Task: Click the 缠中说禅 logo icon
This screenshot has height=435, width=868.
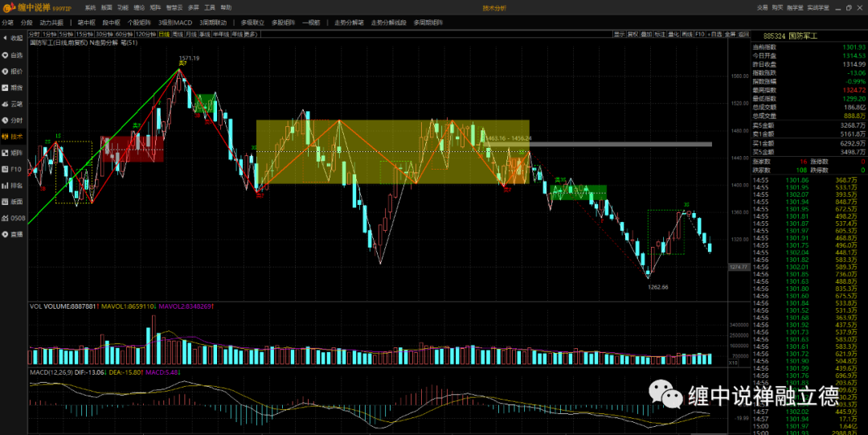Action: [x=8, y=8]
